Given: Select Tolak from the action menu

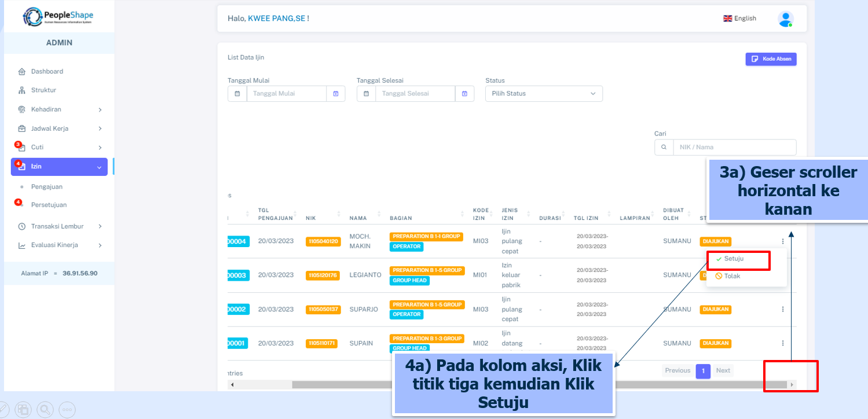Looking at the screenshot, I should (x=732, y=276).
